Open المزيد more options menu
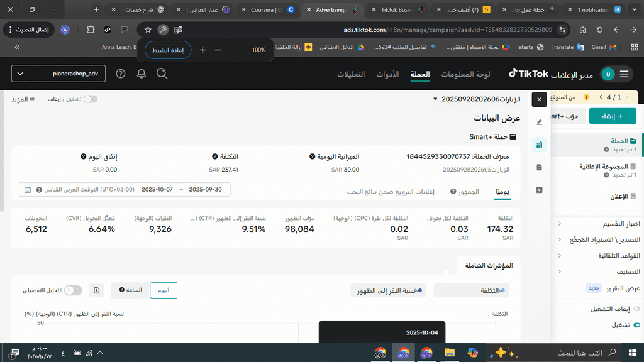This screenshot has height=362, width=644. click(23, 99)
